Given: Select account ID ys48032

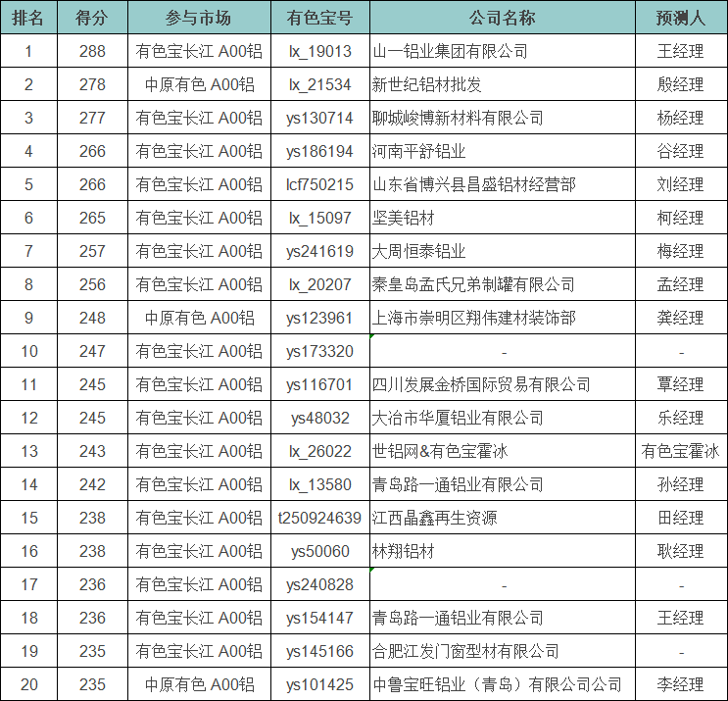Looking at the screenshot, I should click(319, 418).
